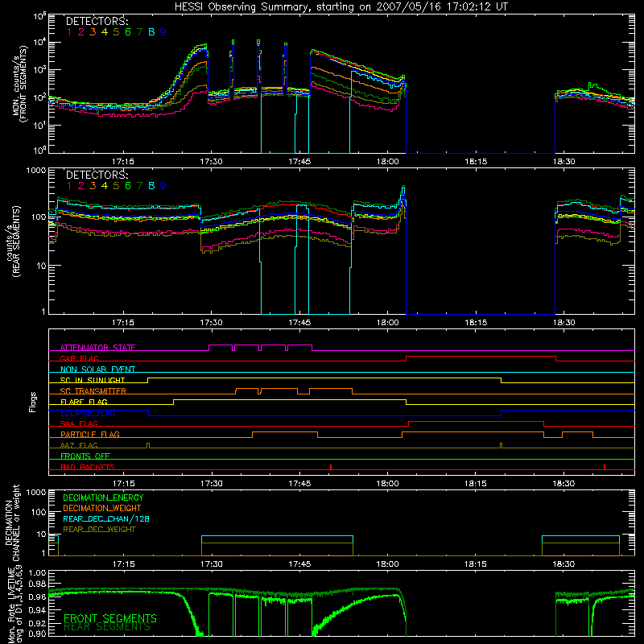The width and height of the screenshot is (644, 644).
Task: Select the SC IN SUNLIGHT flag label
Action: tap(93, 380)
